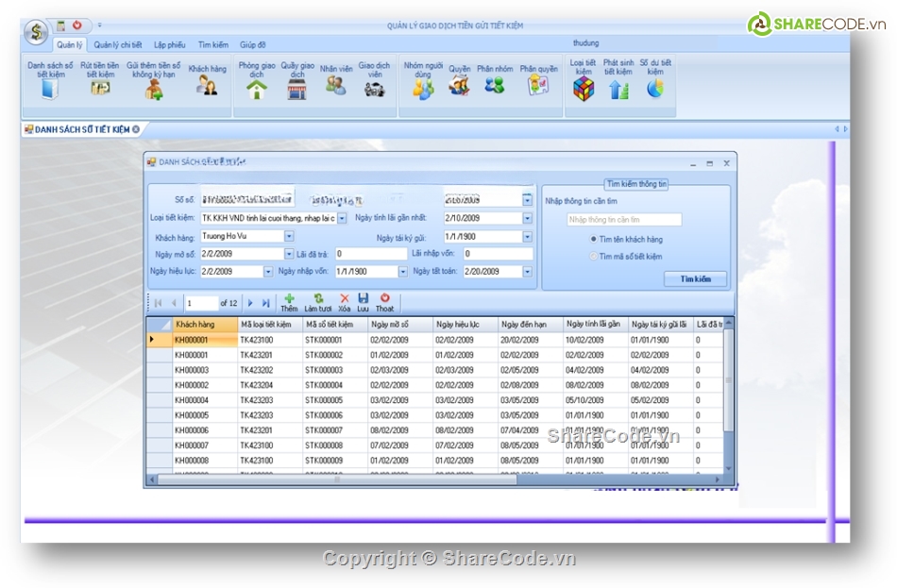This screenshot has width=897, height=588.
Task: Click Khách hàng column header
Action: (x=205, y=325)
